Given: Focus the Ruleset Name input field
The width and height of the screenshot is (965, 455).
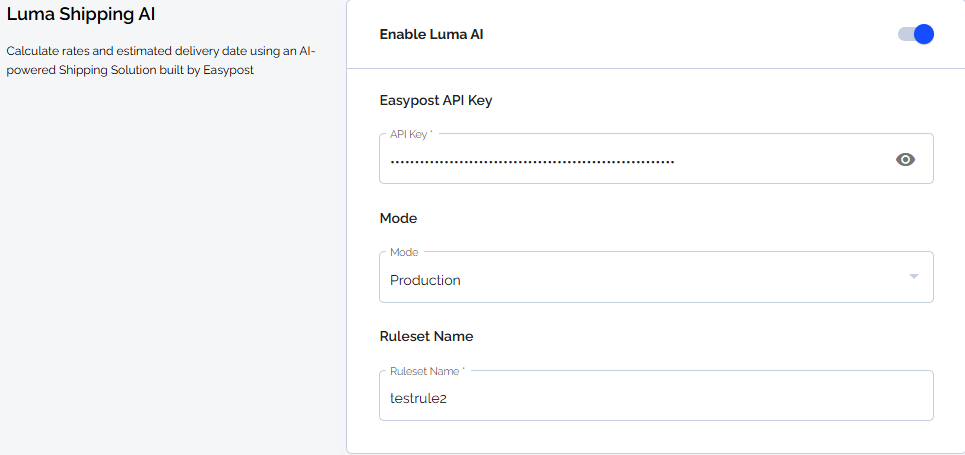Looking at the screenshot, I should click(656, 395).
